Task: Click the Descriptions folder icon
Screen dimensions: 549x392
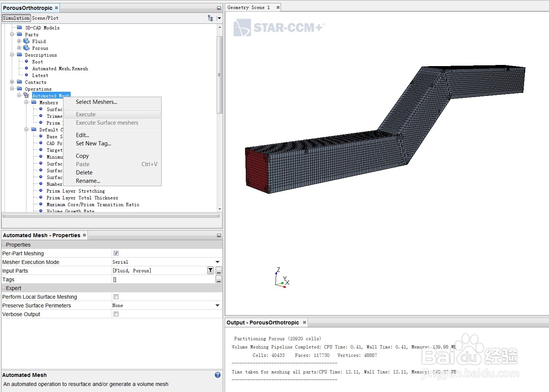Action: click(x=20, y=55)
